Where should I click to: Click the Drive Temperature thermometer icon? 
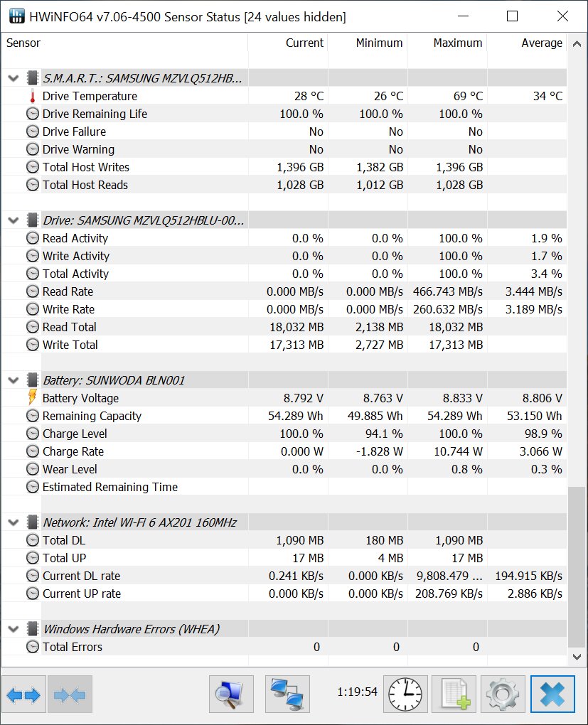coord(32,96)
